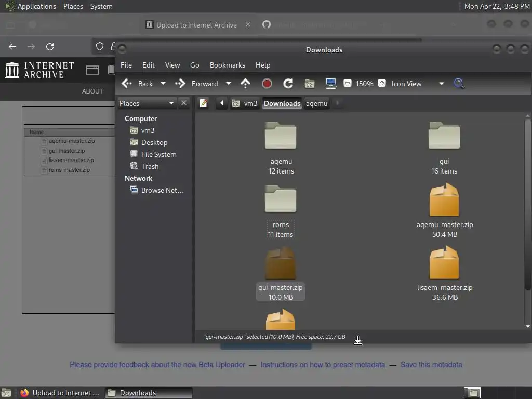Click the scrollbar down arrow in Downloads
Screen dimensions: 532x399
[528, 326]
